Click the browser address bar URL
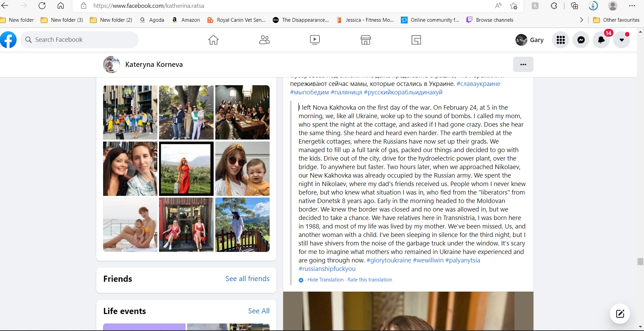The height and width of the screenshot is (331, 644). 149,6
